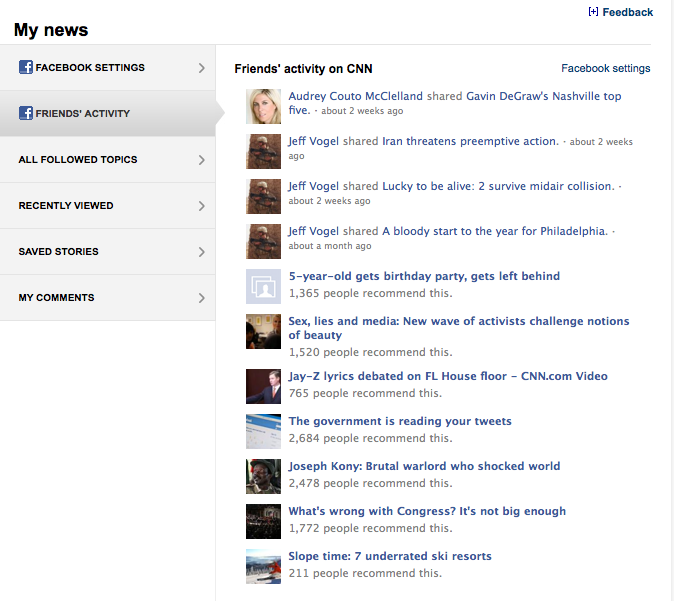674x601 pixels.
Task: Click the 'My news' page title
Action: [x=51, y=30]
